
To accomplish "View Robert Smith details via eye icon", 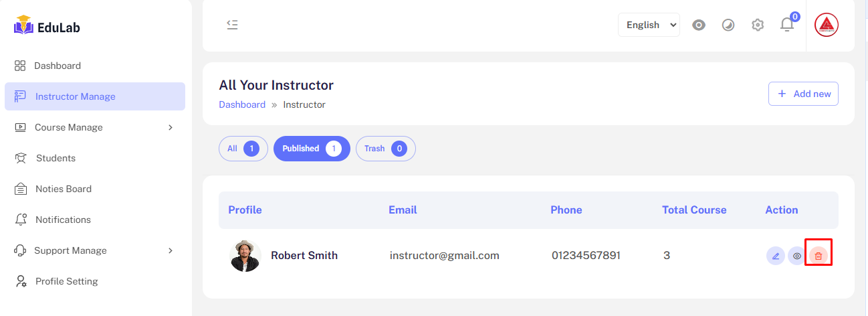I will tap(796, 256).
